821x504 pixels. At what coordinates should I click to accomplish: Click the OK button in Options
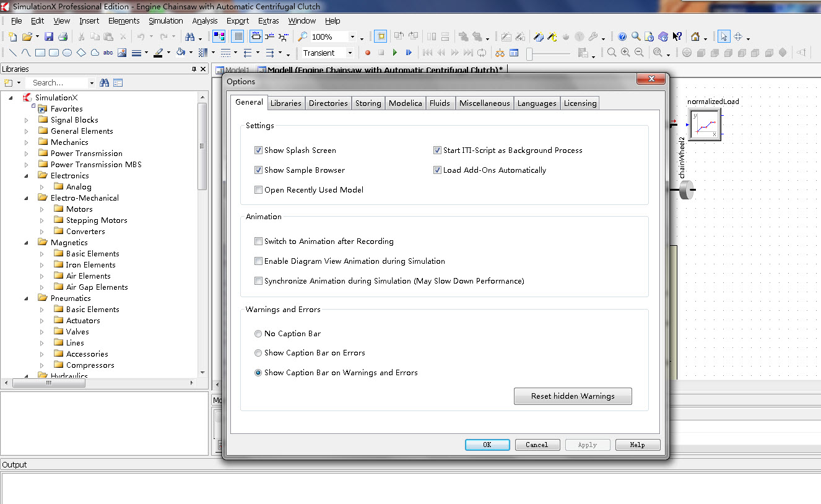[x=487, y=445]
